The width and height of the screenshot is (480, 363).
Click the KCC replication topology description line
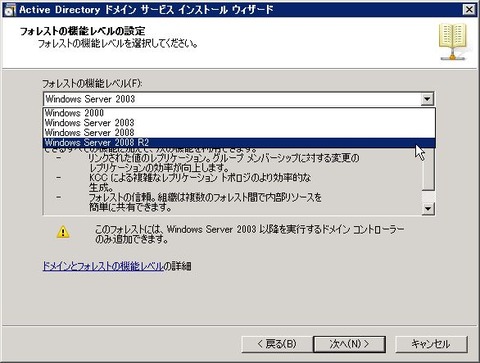200,182
